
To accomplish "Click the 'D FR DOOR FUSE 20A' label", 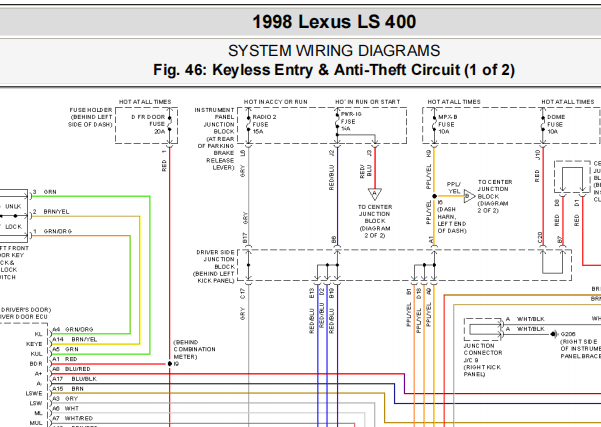I will tap(148, 124).
